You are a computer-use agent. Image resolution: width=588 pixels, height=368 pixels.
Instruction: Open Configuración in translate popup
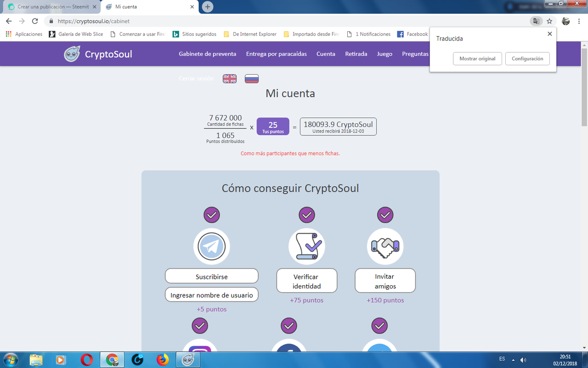coord(527,58)
